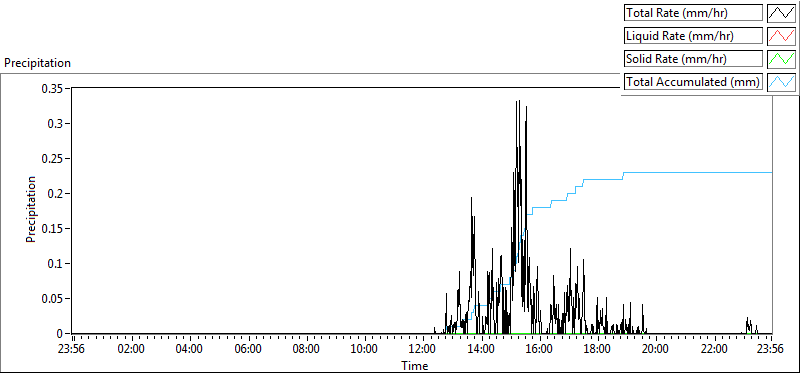Click the 10:00 time axis label

tap(365, 350)
